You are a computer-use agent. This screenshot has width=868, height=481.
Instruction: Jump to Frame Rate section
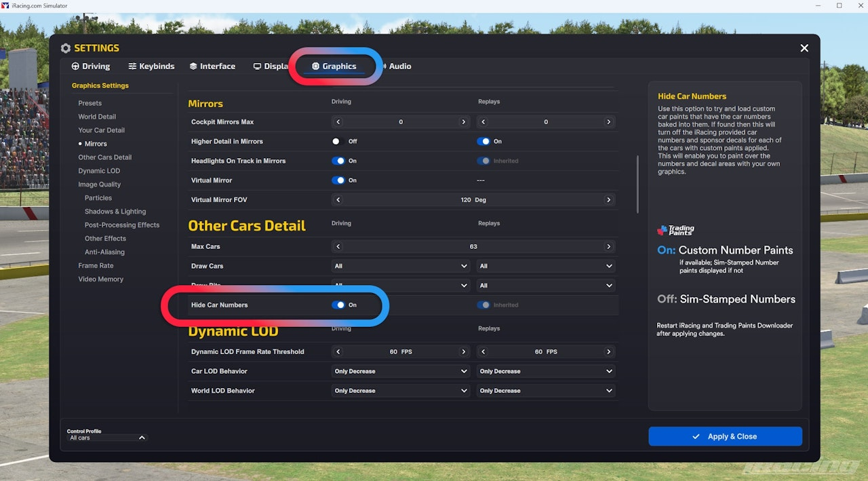tap(96, 266)
